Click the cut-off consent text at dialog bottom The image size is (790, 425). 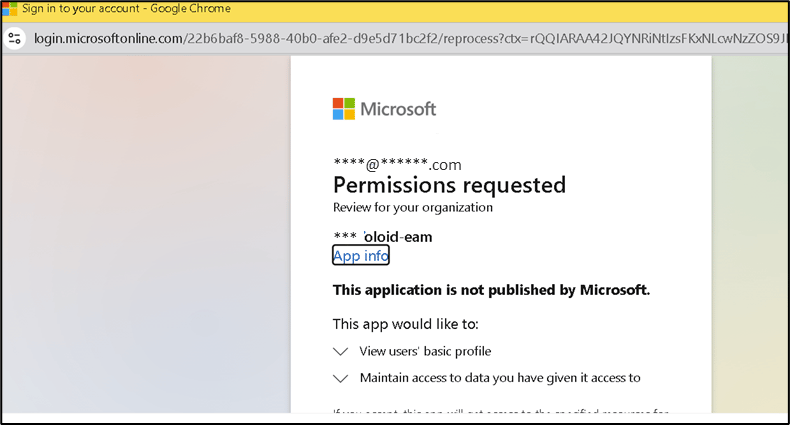coord(501,410)
